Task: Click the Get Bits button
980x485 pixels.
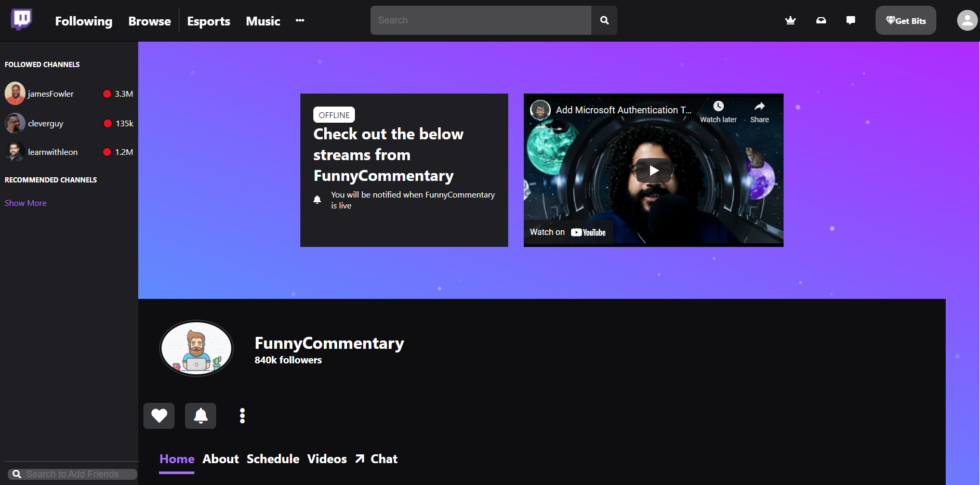Action: point(906,20)
